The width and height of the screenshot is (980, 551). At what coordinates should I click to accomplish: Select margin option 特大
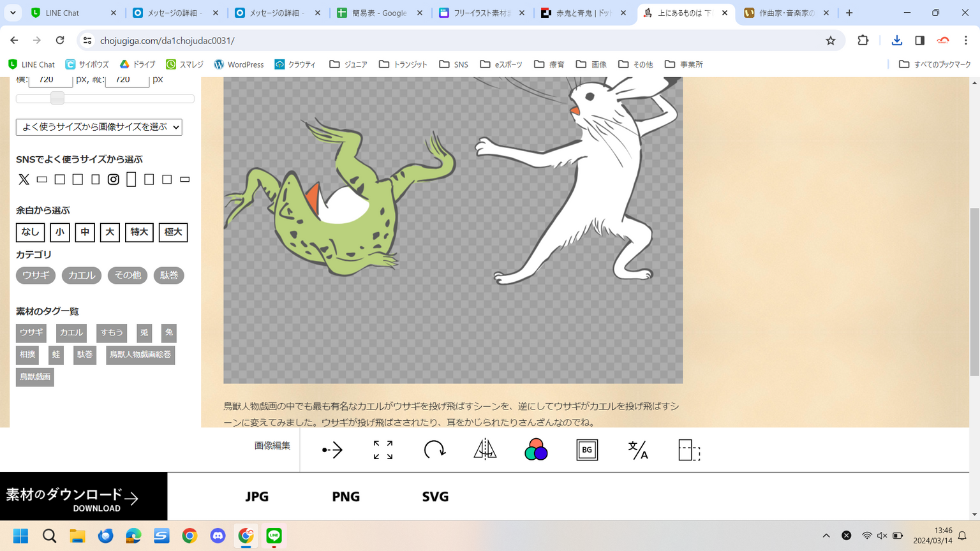click(x=139, y=232)
